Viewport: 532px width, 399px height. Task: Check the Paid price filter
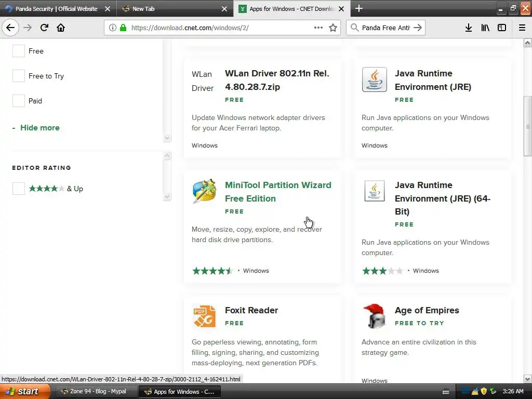pyautogui.click(x=19, y=101)
